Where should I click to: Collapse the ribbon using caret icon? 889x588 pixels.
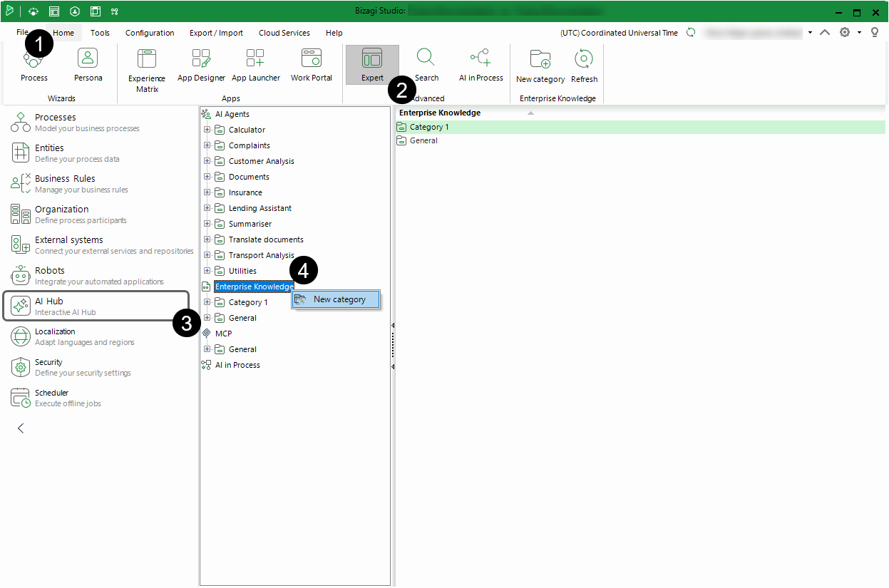[x=825, y=32]
